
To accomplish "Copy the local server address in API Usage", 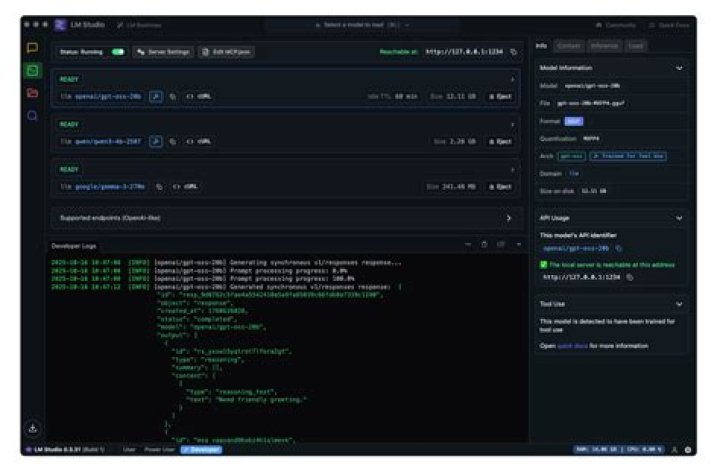I will [x=630, y=277].
